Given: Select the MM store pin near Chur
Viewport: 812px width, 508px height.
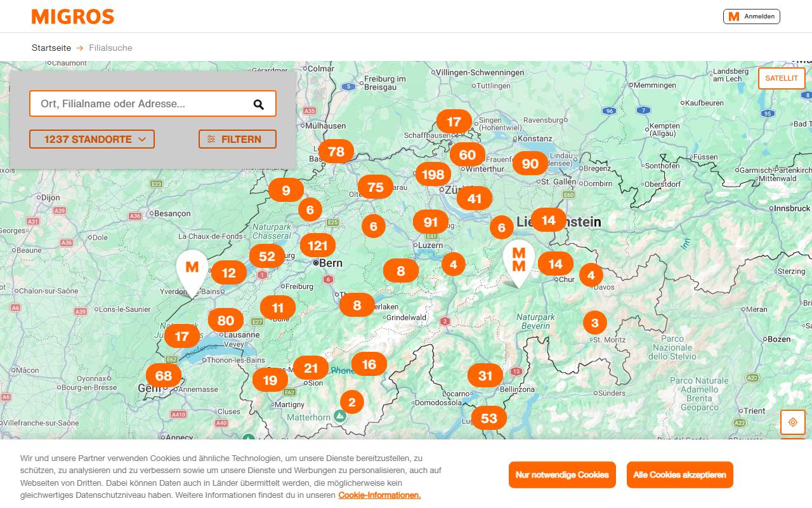Looking at the screenshot, I should [x=519, y=264].
